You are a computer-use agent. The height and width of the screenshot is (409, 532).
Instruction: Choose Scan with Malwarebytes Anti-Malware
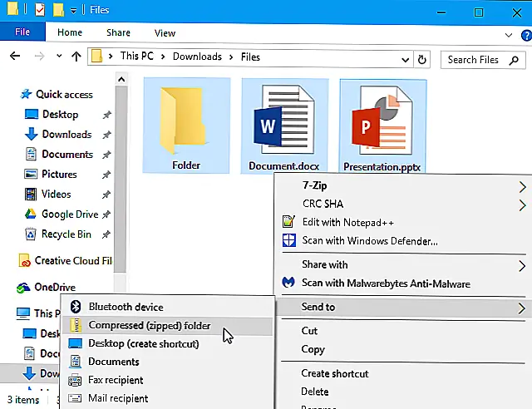386,283
